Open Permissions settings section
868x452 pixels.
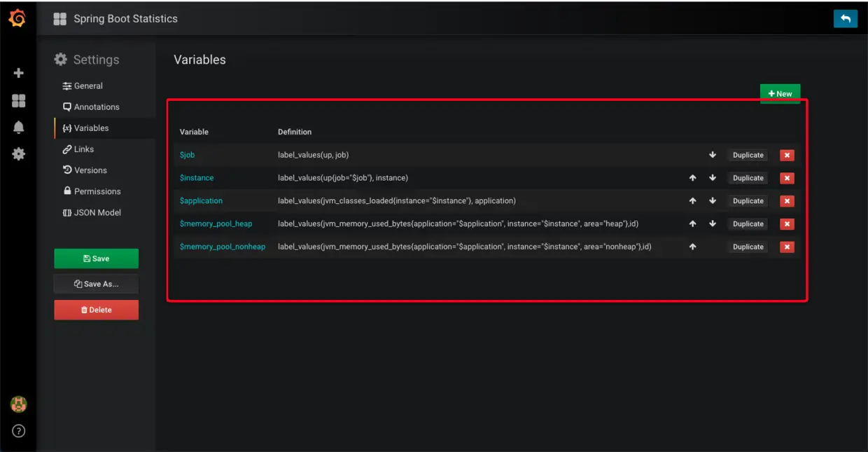click(x=92, y=191)
